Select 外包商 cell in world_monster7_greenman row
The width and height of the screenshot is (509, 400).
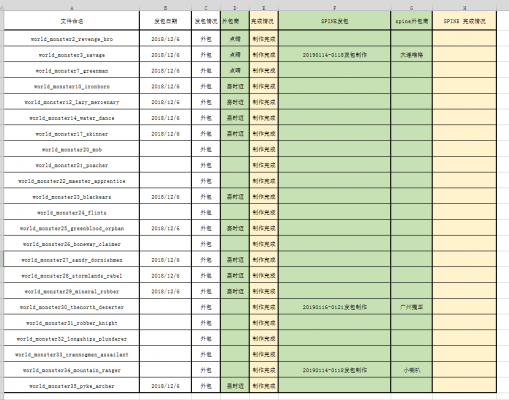(235, 71)
